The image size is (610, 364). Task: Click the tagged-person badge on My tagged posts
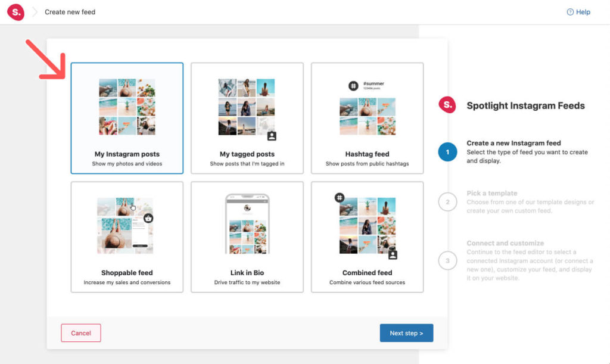270,137
